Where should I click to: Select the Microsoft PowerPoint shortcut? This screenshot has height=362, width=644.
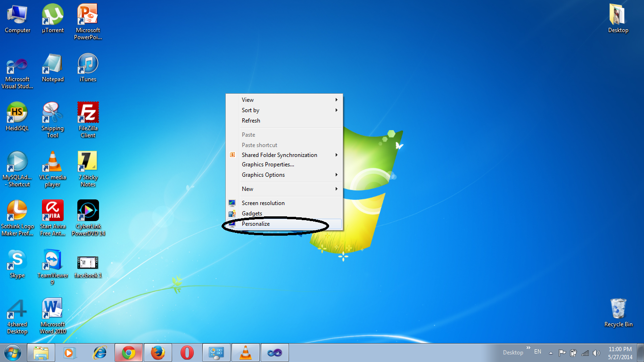click(x=88, y=22)
